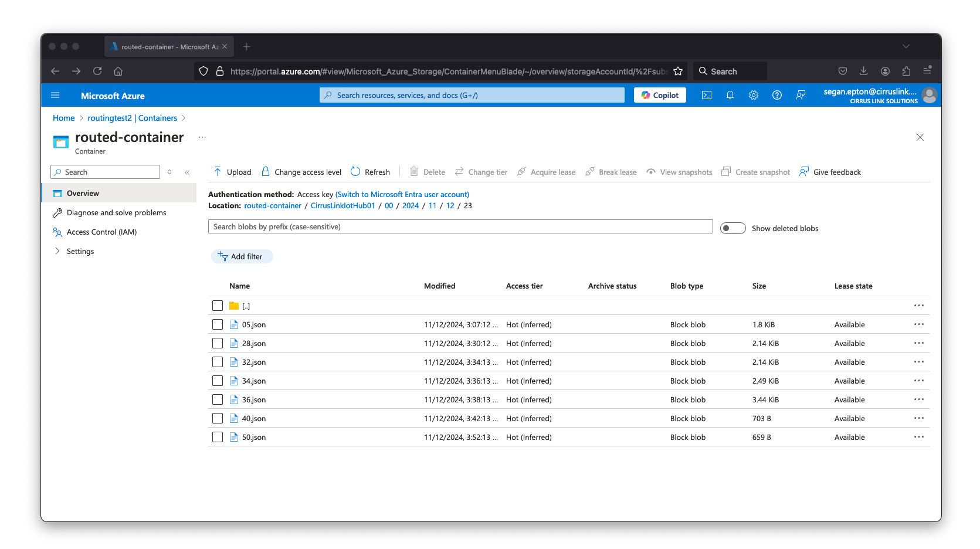This screenshot has height=549, width=980.
Task: Open the context menu for 28.json
Action: pyautogui.click(x=918, y=343)
